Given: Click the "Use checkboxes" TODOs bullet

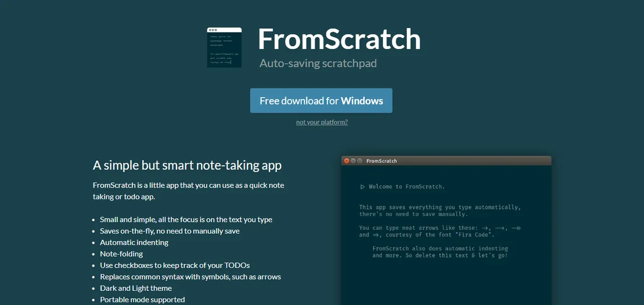Looking at the screenshot, I should pos(175,265).
